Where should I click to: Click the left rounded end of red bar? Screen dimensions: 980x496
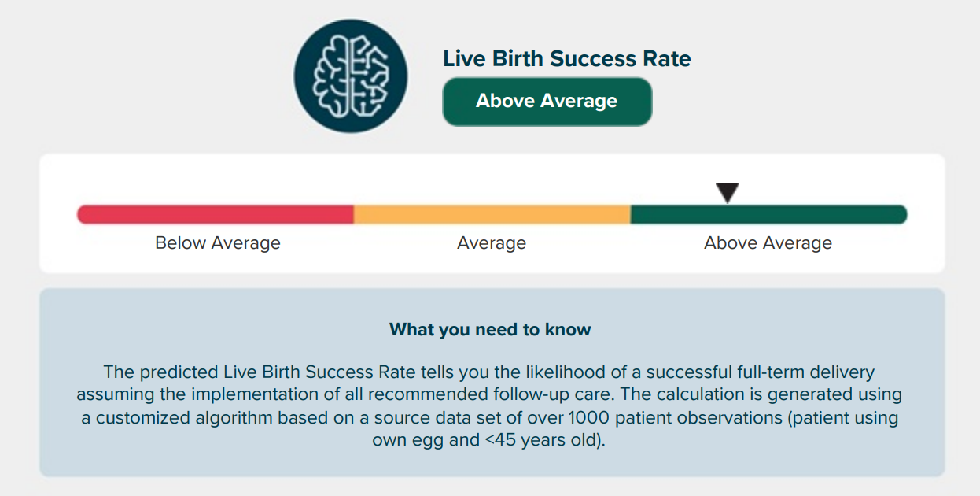point(83,214)
